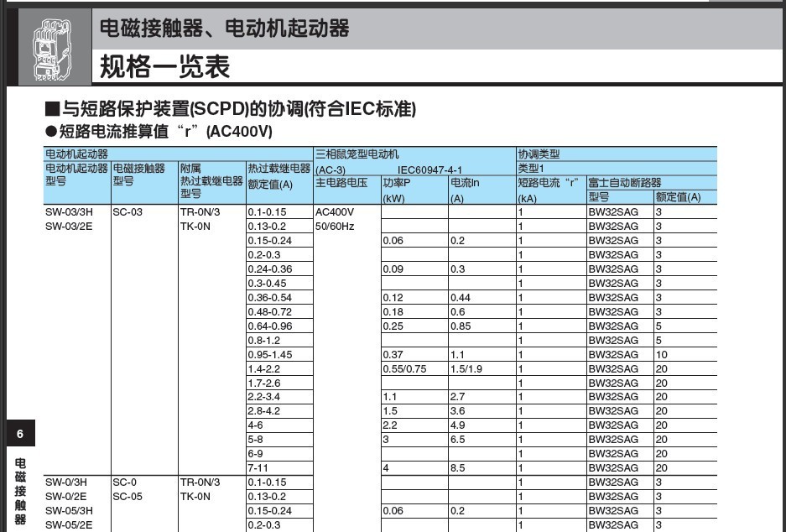
Task: Click the 三相鼠笼型电动机 column group header
Action: click(357, 154)
